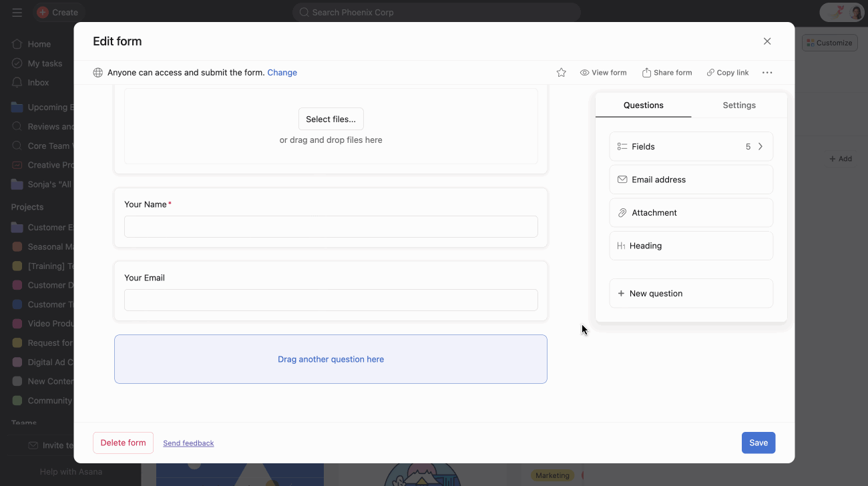The width and height of the screenshot is (868, 486).
Task: Expand the Fields list chevron
Action: pos(760,147)
